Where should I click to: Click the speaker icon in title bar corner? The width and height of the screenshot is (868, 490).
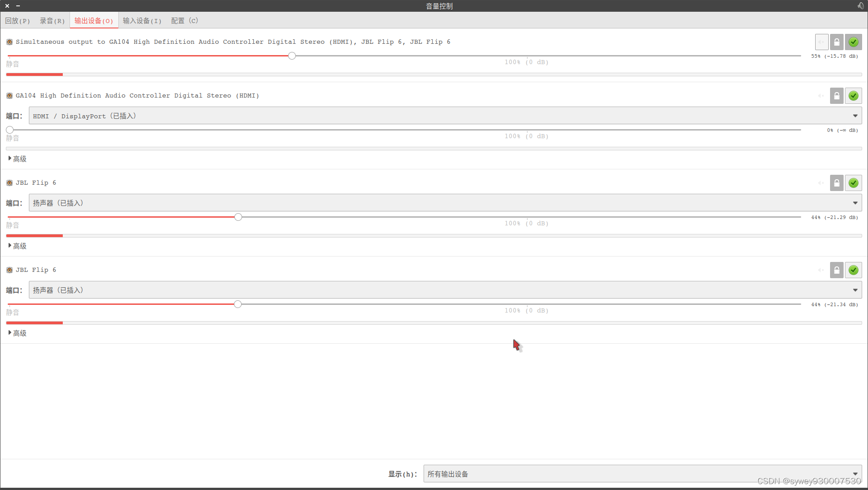860,6
